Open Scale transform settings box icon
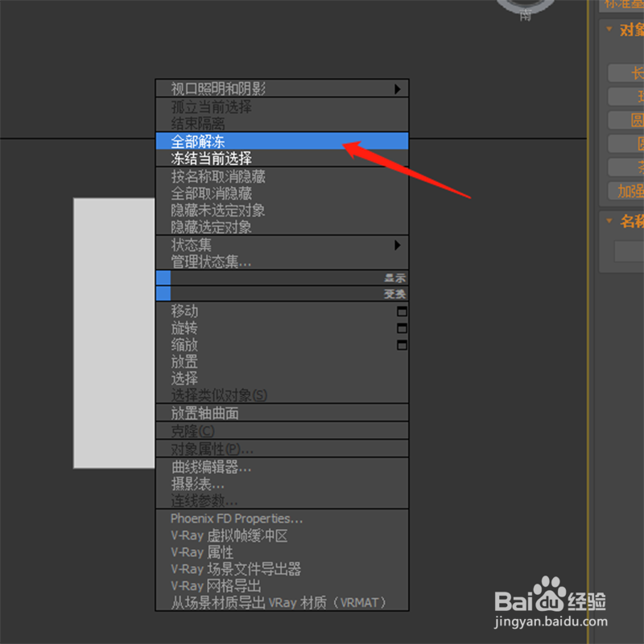Image resolution: width=644 pixels, height=644 pixels. pyautogui.click(x=402, y=345)
